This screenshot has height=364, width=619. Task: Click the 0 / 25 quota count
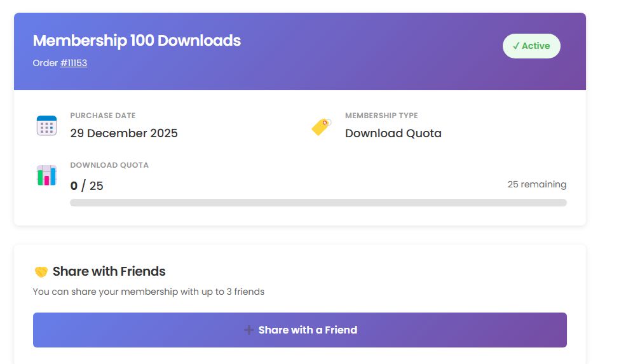tap(86, 186)
